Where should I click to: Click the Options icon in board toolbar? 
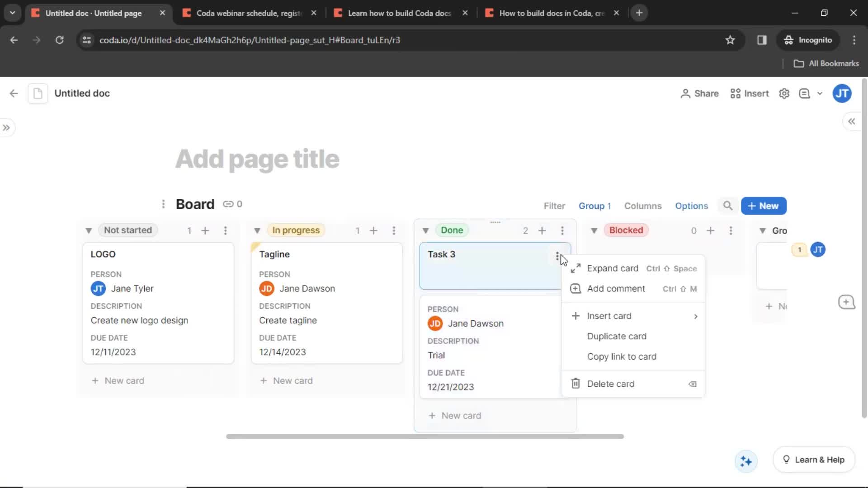[x=692, y=206]
